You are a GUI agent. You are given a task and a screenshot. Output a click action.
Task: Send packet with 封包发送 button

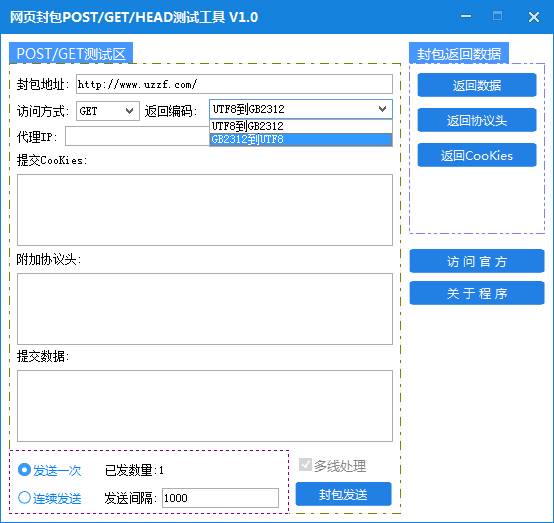(x=343, y=494)
